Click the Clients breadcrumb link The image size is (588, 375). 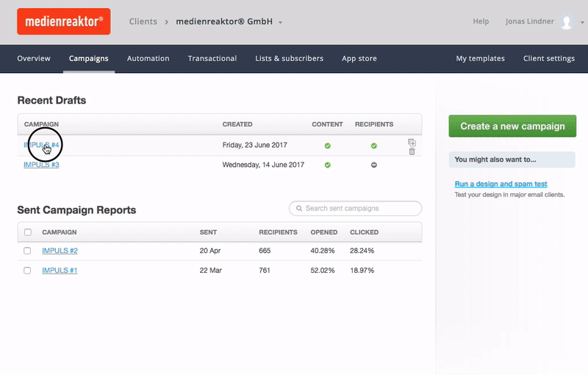143,21
